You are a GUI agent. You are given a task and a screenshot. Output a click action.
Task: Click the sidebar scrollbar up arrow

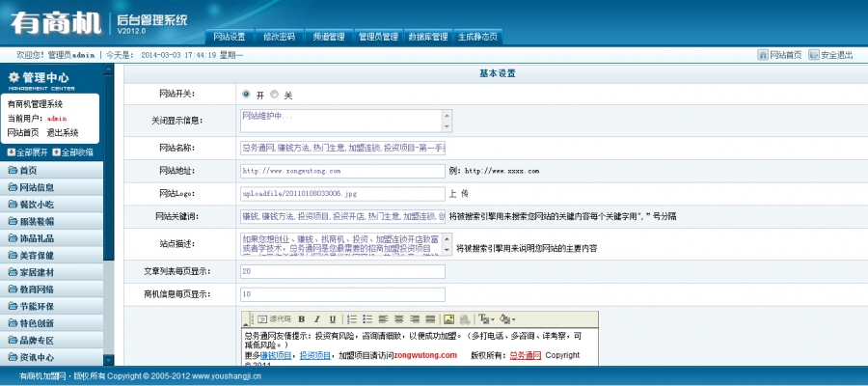click(x=108, y=69)
